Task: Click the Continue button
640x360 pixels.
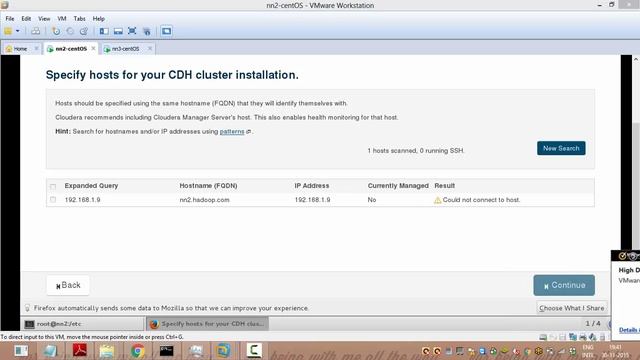Action: [x=564, y=285]
